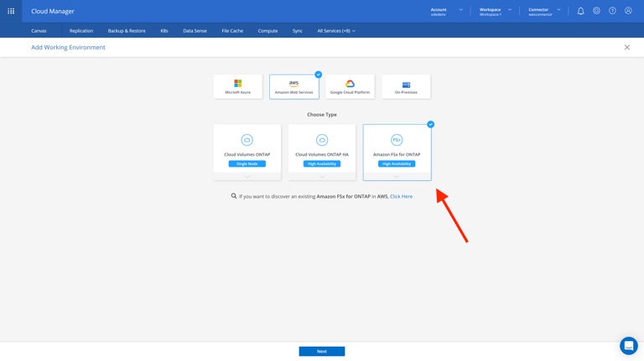Click the Microsoft Azure logo icon
Image resolution: width=644 pixels, height=361 pixels.
[x=238, y=84]
